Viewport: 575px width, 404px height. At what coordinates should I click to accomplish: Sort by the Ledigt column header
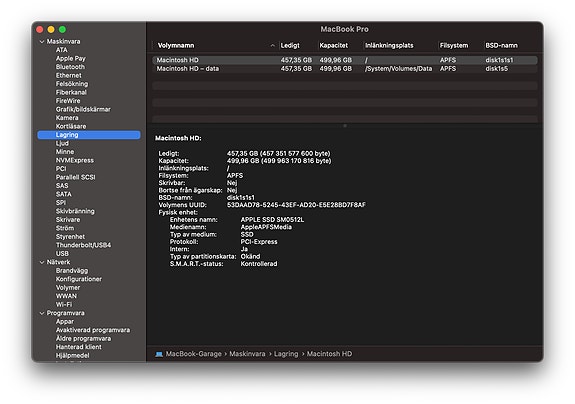coord(290,45)
